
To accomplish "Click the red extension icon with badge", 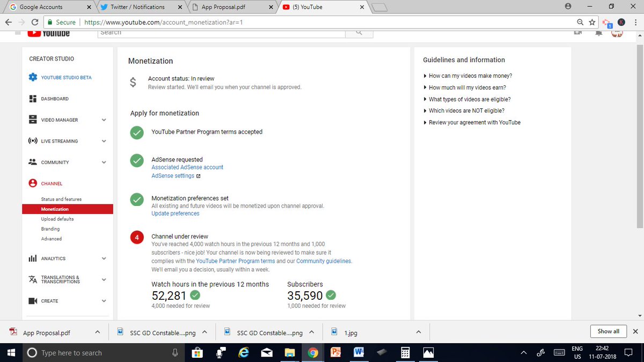I will [x=607, y=23].
